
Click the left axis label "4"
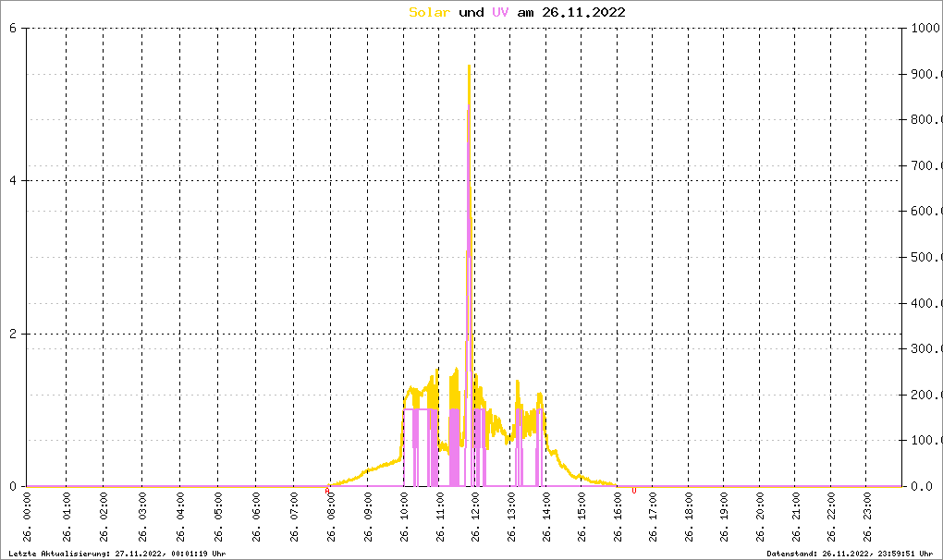(13, 180)
